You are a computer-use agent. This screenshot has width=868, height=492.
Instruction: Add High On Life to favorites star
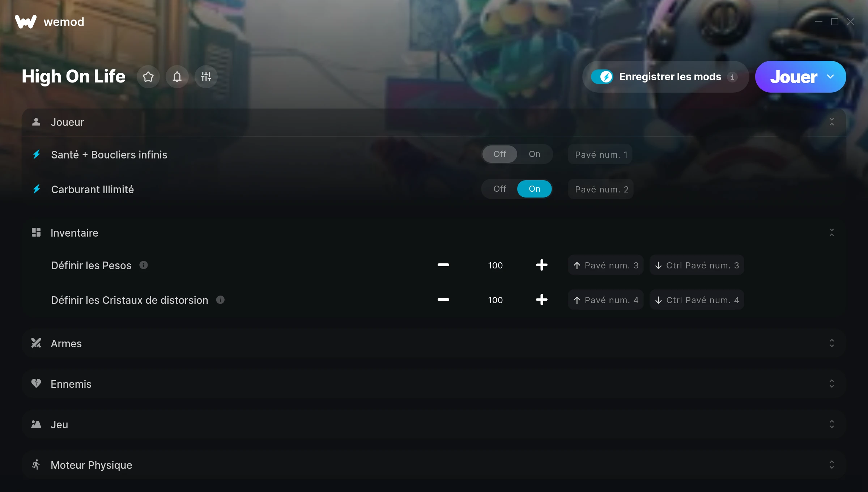point(148,77)
